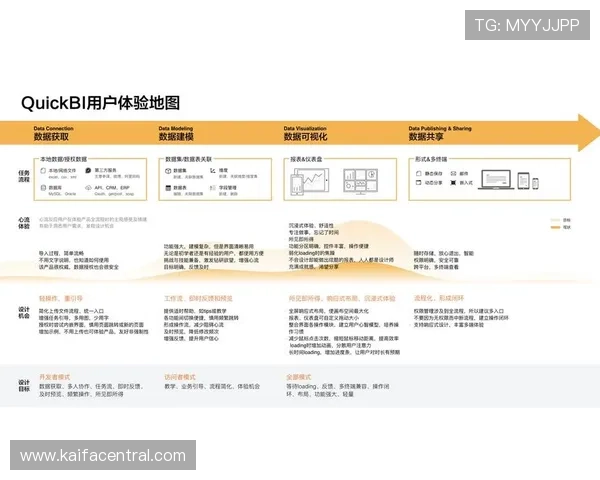Screen dimensions: 600x480
Task: Click the laptop device illustration
Action: pyautogui.click(x=496, y=180)
